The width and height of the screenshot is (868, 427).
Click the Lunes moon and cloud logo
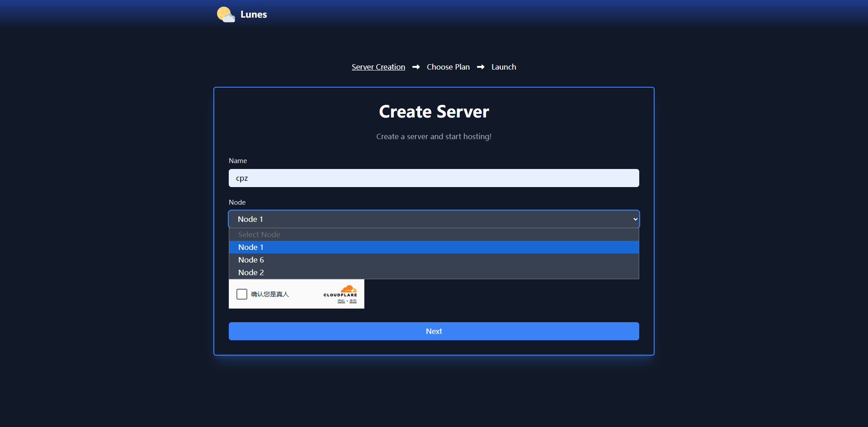pyautogui.click(x=226, y=14)
